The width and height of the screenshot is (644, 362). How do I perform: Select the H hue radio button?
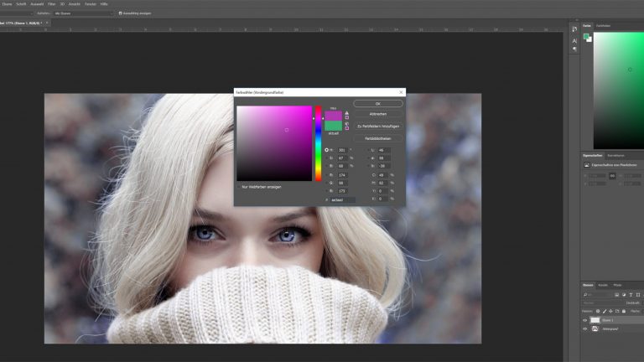click(x=327, y=150)
